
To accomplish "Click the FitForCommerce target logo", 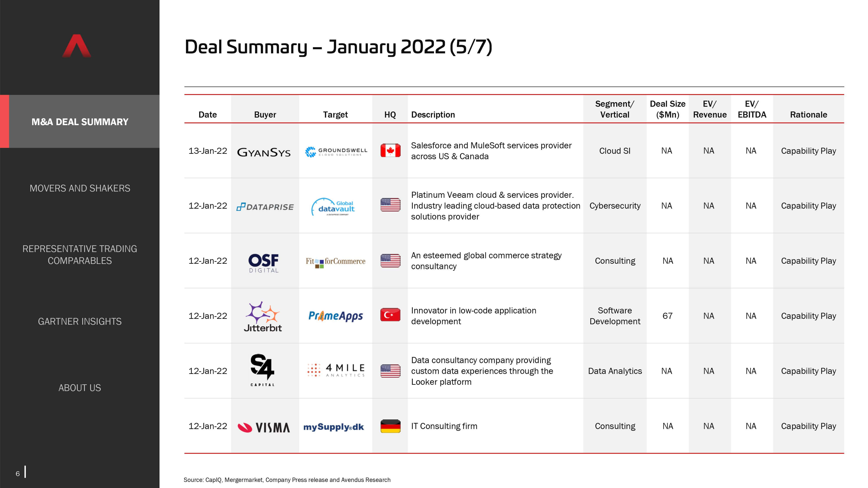I will point(335,262).
